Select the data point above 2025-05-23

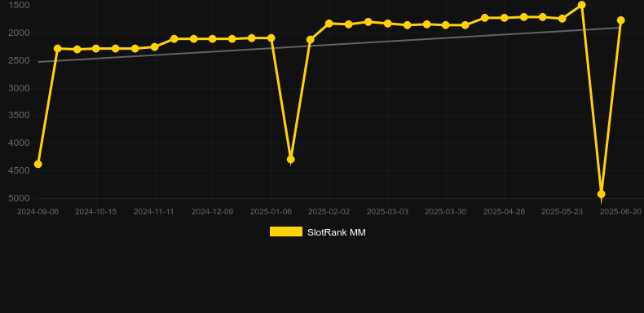click(x=562, y=19)
